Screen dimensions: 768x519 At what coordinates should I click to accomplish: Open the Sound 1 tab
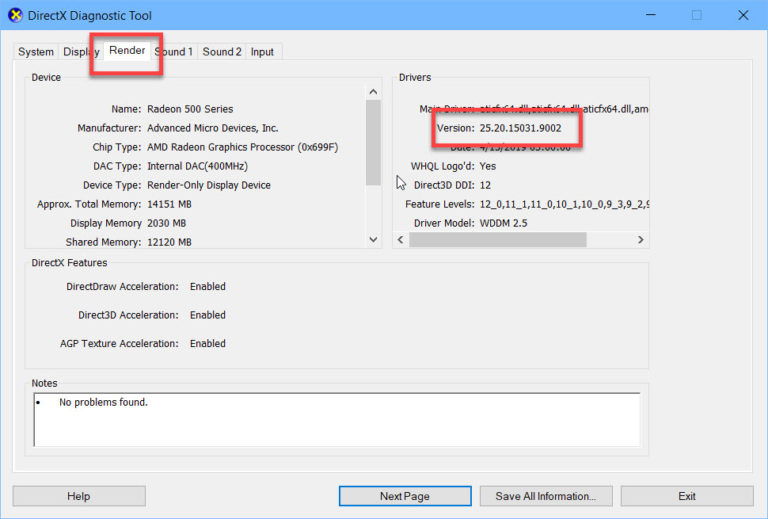174,52
